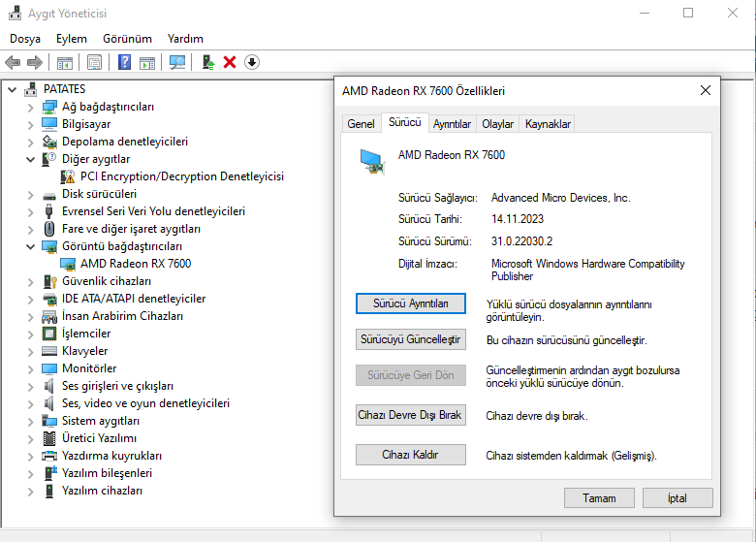Close the AMD Radeon RX 7600 properties dialog
Screen dimensions: 756x542
706,90
